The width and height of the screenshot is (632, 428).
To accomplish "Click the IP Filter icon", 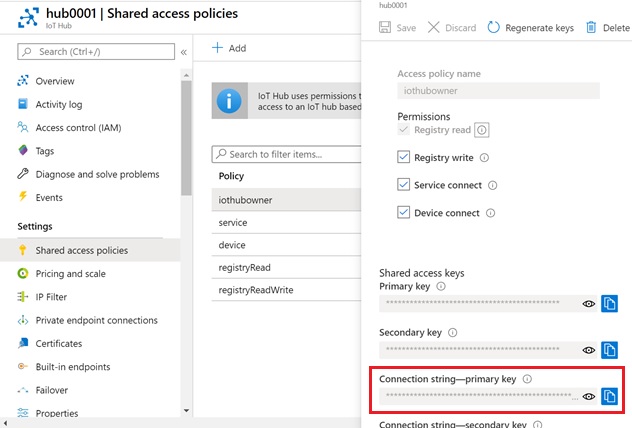I will (x=23, y=297).
